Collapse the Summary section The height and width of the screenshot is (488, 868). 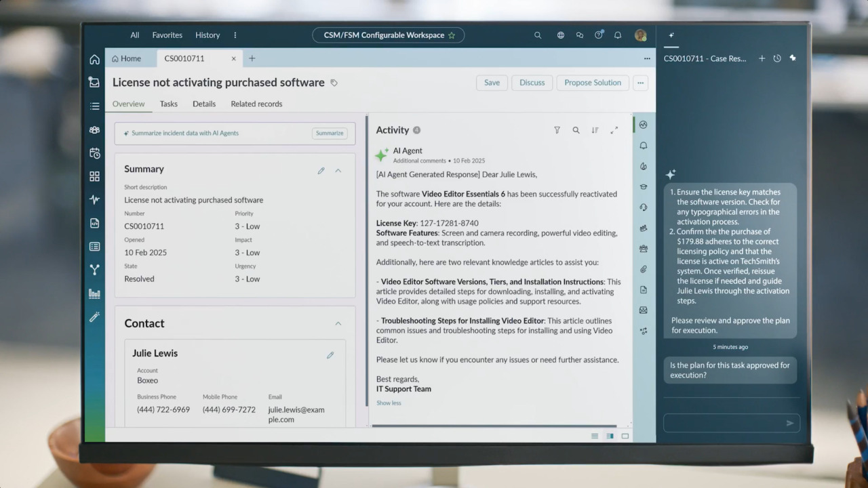[x=338, y=171]
